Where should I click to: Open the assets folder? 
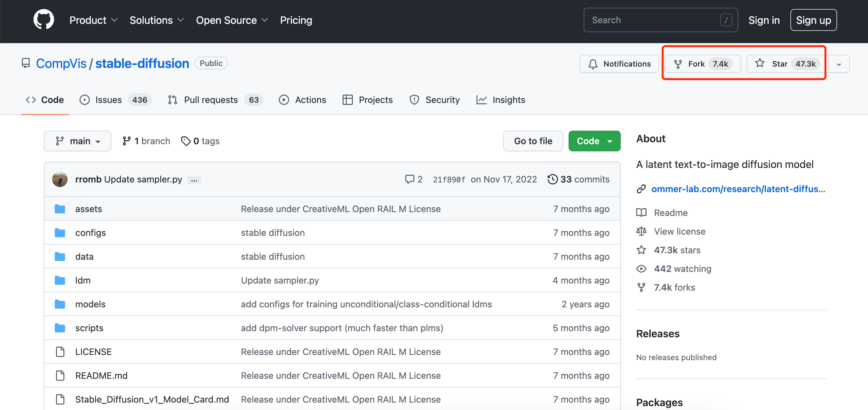pyautogui.click(x=89, y=209)
